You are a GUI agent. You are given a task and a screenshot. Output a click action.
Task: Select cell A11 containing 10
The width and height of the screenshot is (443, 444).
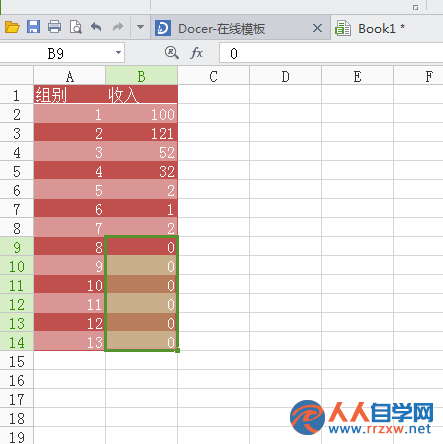point(70,285)
